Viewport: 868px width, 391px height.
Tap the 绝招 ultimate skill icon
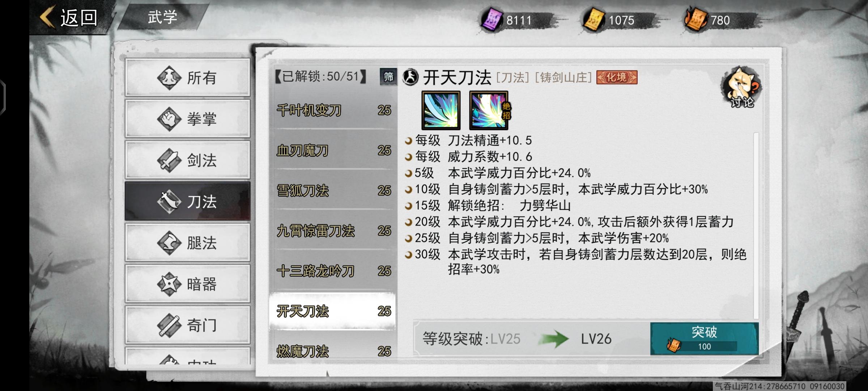(489, 110)
